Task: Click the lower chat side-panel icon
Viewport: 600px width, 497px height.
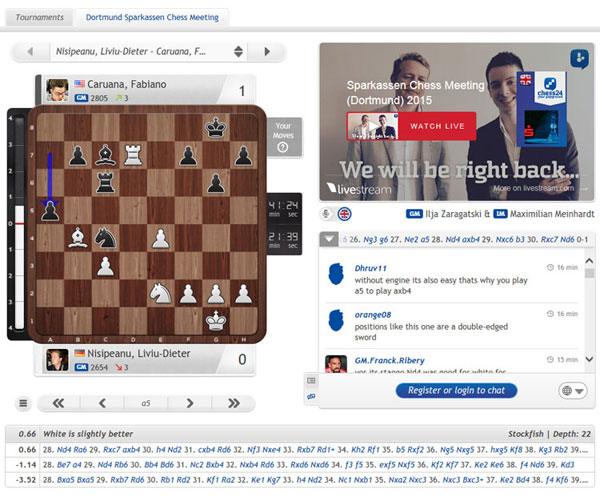Action: tap(311, 396)
